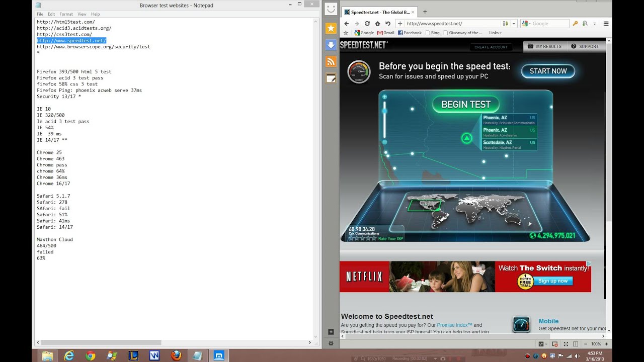This screenshot has width=644, height=362.
Task: Open the Favorites star sidebar icon
Action: tap(331, 28)
